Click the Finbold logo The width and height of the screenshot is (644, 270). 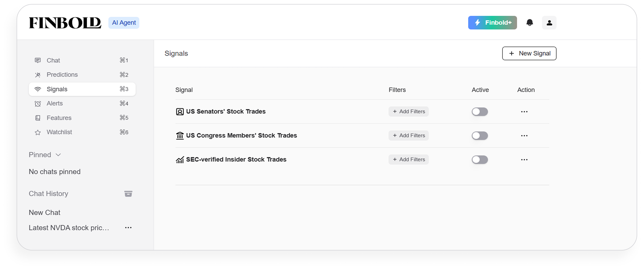[65, 23]
